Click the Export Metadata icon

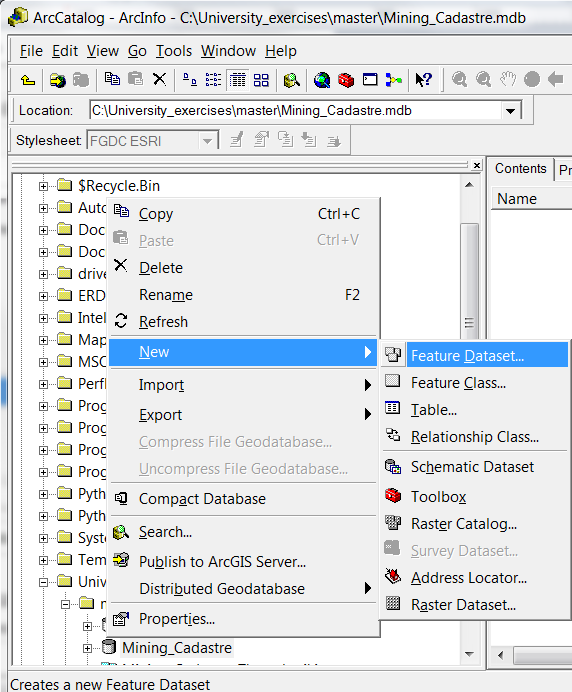tap(333, 141)
